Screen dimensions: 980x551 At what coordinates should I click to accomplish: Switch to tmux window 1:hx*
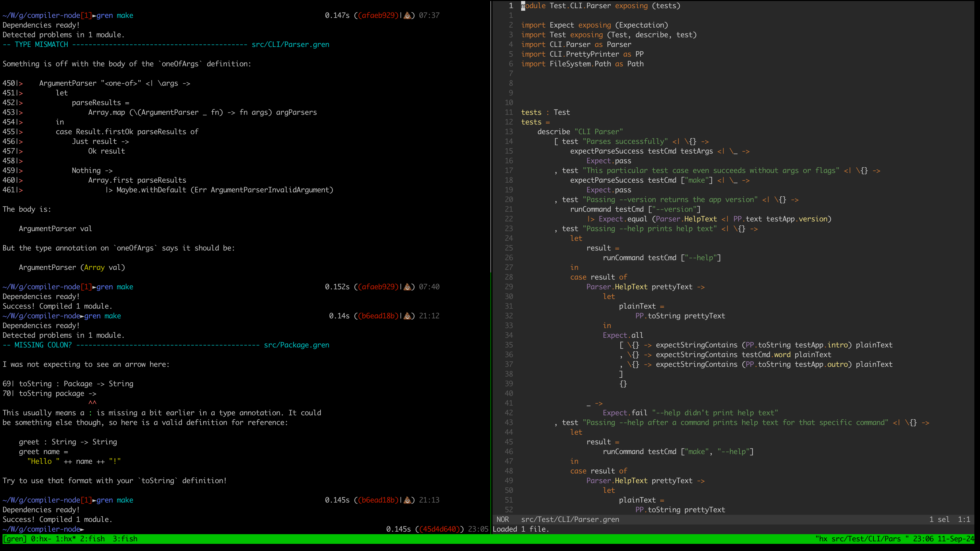click(x=66, y=539)
